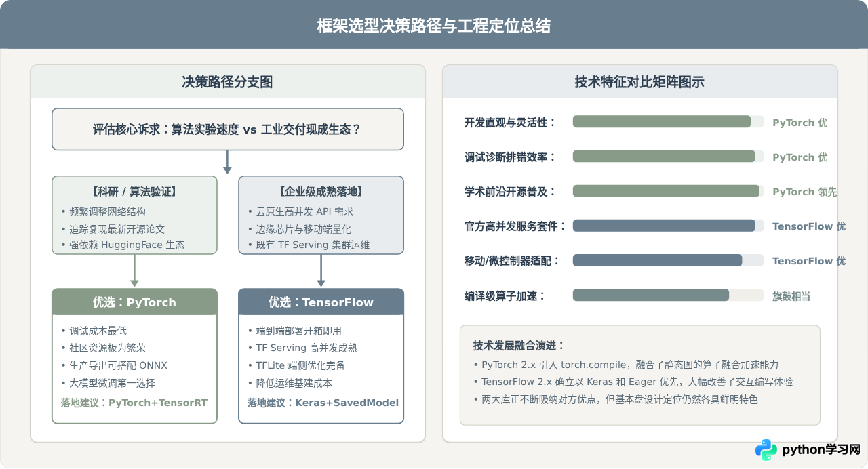Screen dimensions: 868x469
Task: Click the bullet 强依赖 HuggingFace 生态
Action: (x=123, y=245)
